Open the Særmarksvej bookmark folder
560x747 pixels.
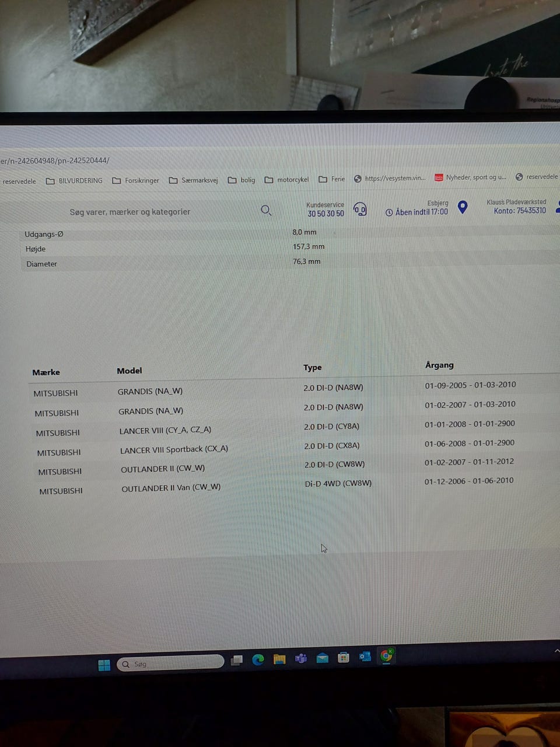click(193, 180)
